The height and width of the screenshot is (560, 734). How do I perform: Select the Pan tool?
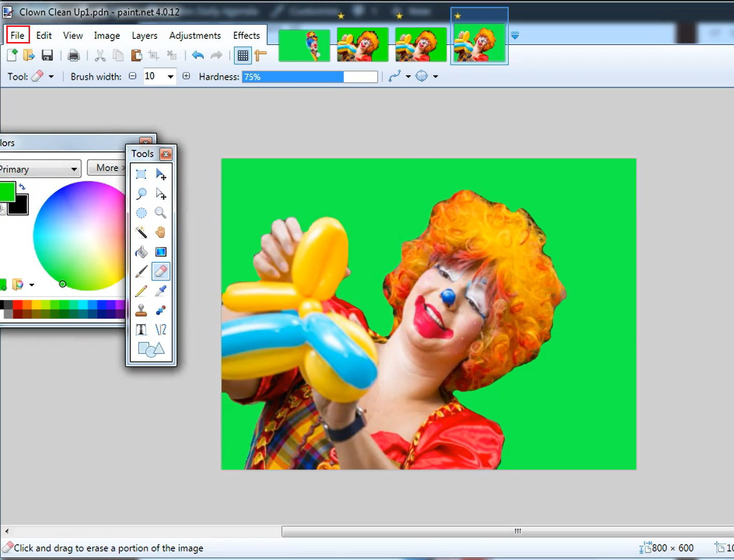tap(161, 232)
